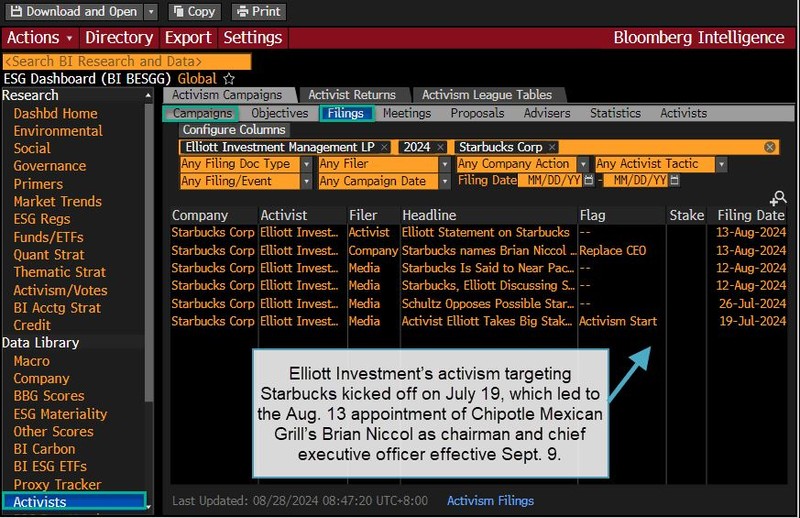Sort by Filing Date column header
This screenshot has height=518, width=800.
[751, 215]
